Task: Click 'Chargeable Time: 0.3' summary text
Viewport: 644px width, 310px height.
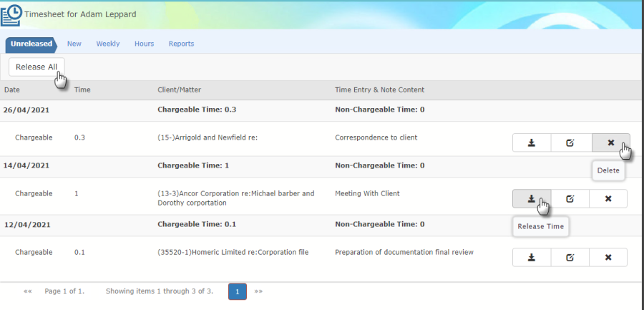Action: [x=197, y=110]
